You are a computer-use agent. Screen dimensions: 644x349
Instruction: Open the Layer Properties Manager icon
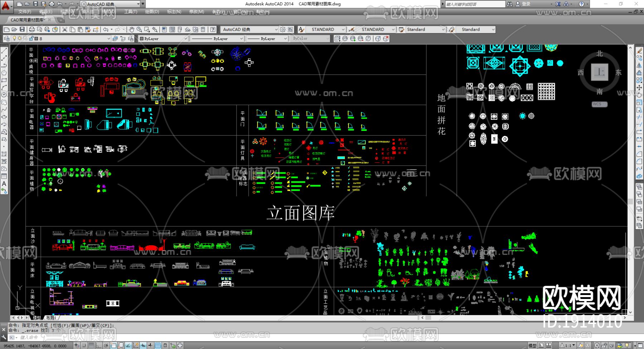pos(7,39)
